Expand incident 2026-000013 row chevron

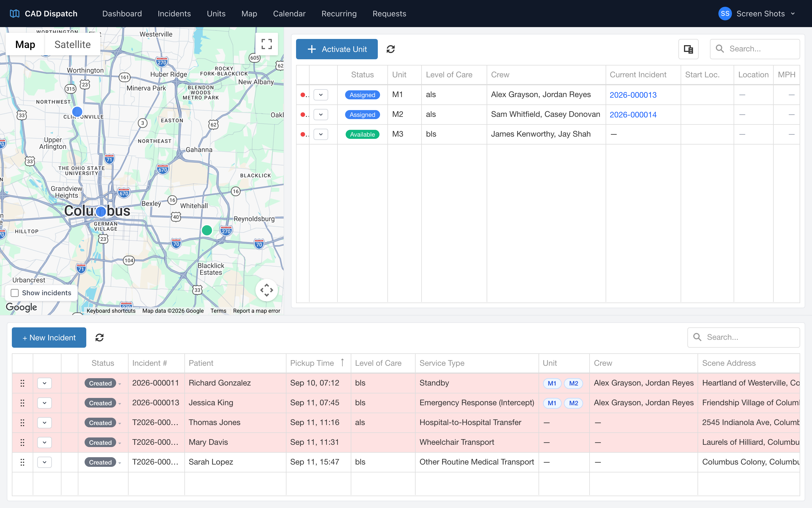pos(45,403)
